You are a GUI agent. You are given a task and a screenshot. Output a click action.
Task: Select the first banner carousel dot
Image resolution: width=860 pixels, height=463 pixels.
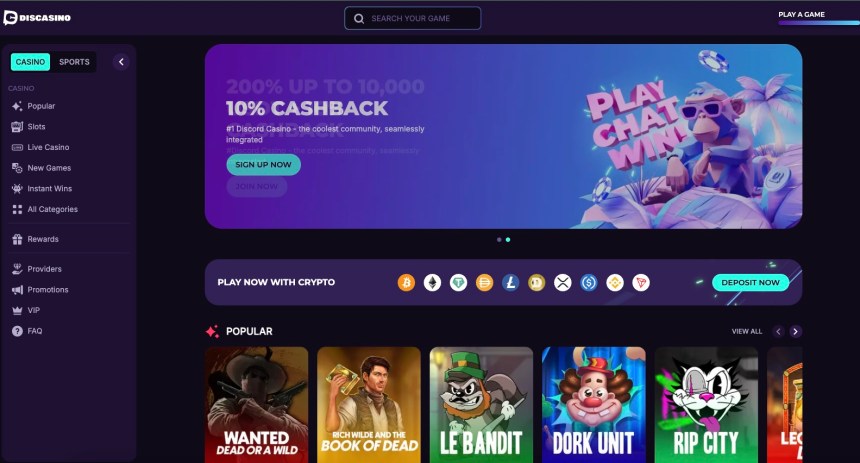(499, 240)
